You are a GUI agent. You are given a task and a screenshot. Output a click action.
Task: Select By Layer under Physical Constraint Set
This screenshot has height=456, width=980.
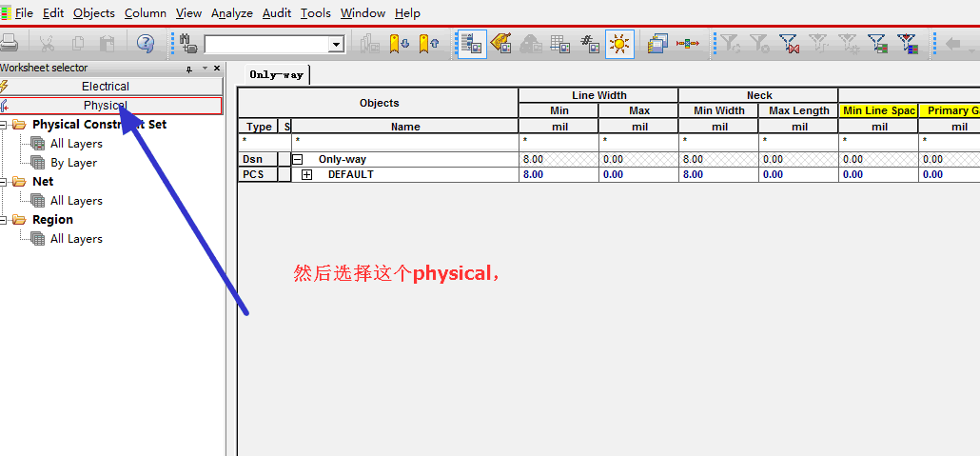tap(73, 163)
